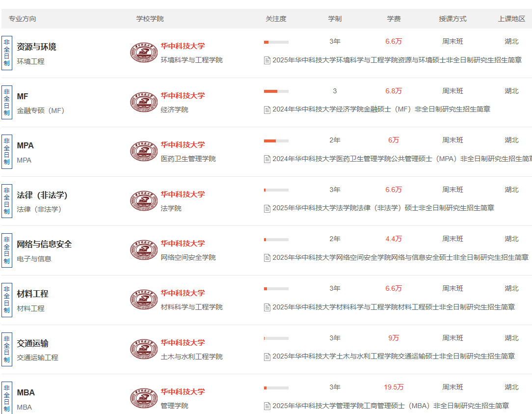
Task: Open the 2025 管理学院工商管理硕士 MBA brochure link
Action: pos(391,406)
